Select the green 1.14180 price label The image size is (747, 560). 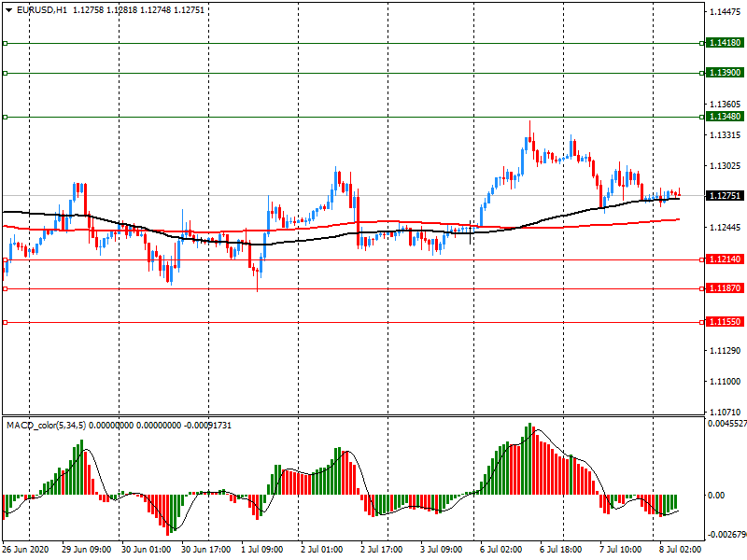coord(725,43)
